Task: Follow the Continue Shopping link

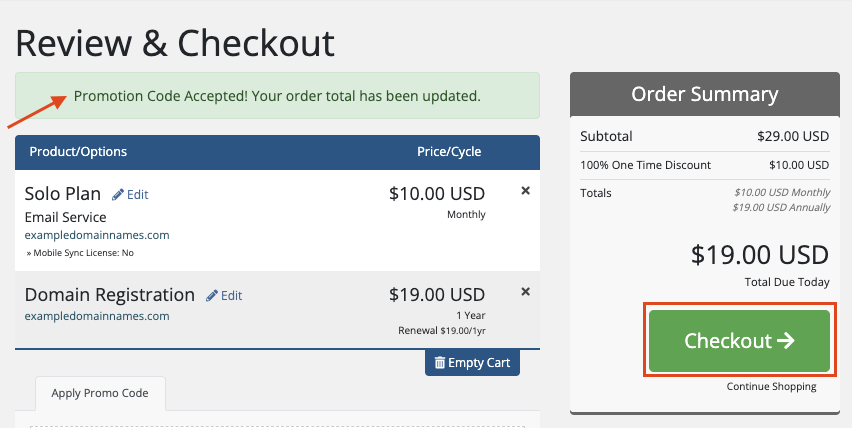Action: 771,386
